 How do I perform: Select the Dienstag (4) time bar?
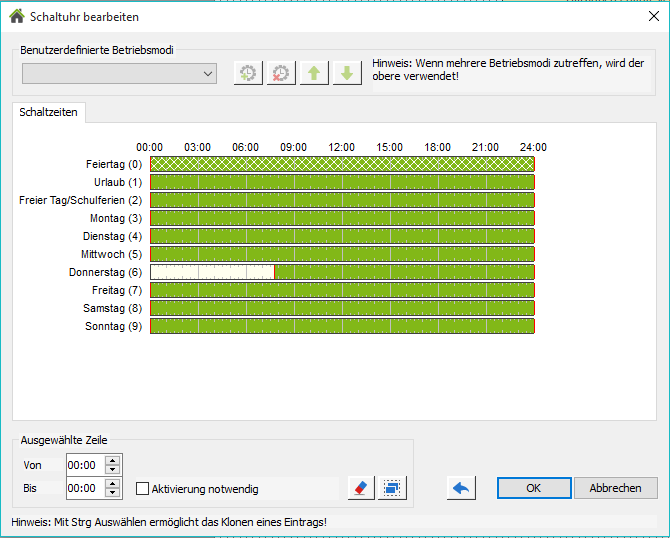pos(342,236)
